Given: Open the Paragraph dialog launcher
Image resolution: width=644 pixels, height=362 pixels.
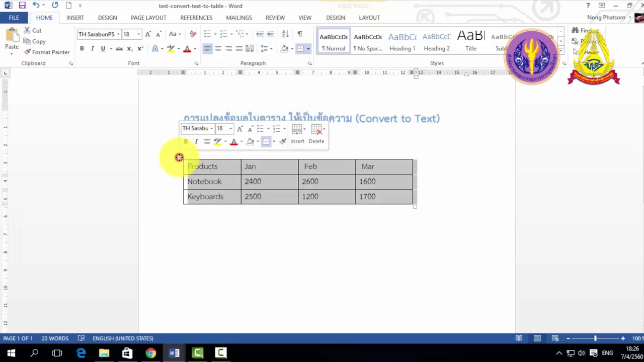Looking at the screenshot, I should [x=309, y=63].
